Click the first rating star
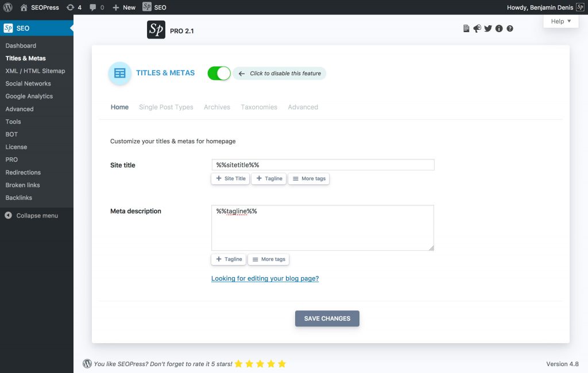 click(x=238, y=364)
